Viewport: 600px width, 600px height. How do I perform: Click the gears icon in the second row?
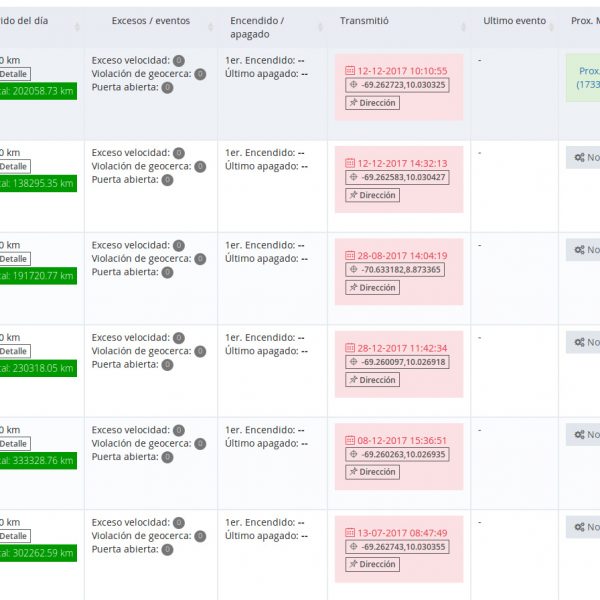[x=579, y=157]
